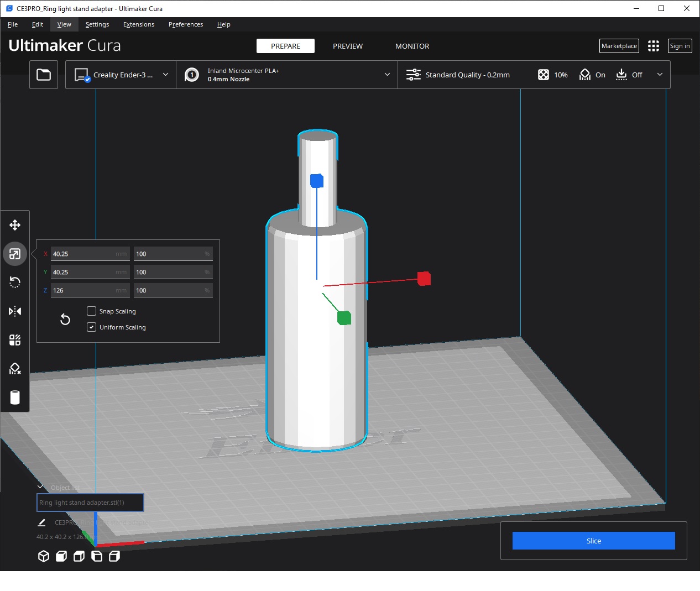Click the Slice button
This screenshot has width=700, height=591.
coord(594,541)
